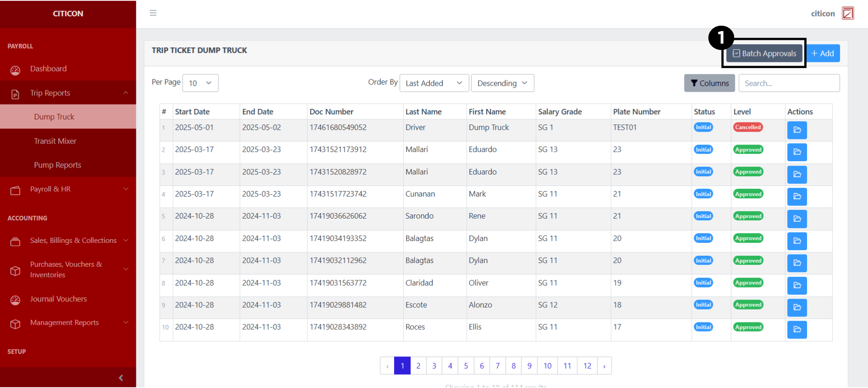Open folder action for row 1 Driver

click(x=796, y=130)
